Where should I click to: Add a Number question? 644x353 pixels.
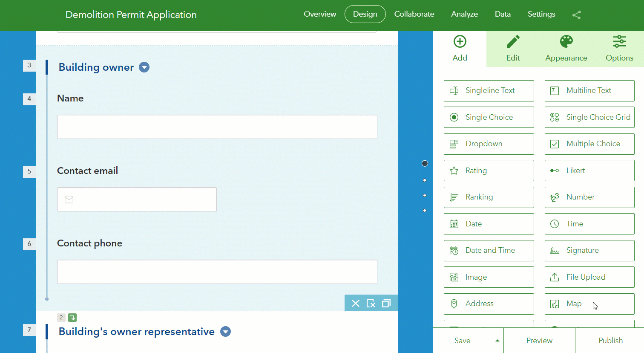click(x=589, y=197)
